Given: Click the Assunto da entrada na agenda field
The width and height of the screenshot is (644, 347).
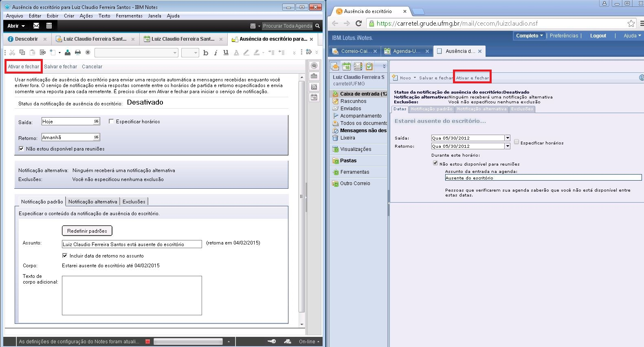Looking at the screenshot, I should tap(543, 177).
